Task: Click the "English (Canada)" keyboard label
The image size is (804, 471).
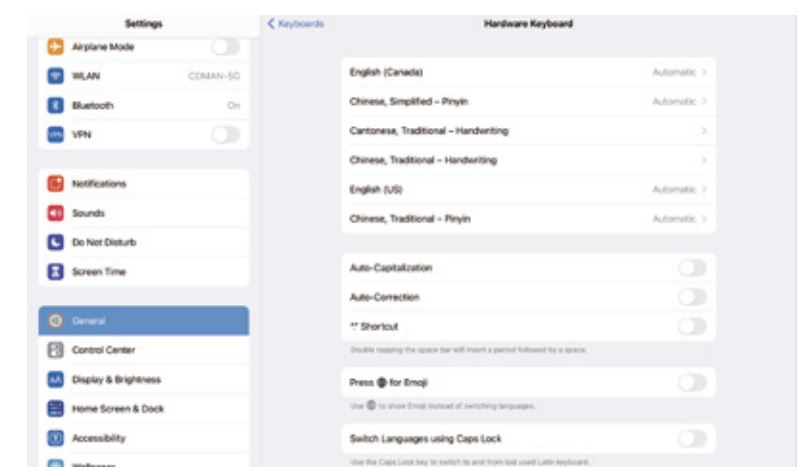Action: pos(386,72)
